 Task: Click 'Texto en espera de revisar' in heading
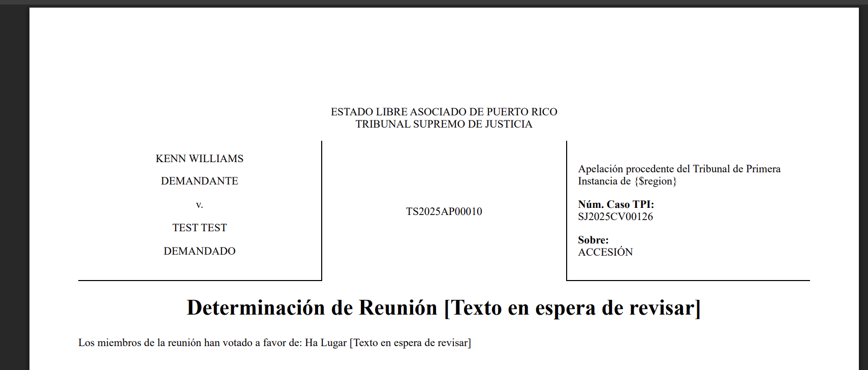pyautogui.click(x=572, y=308)
